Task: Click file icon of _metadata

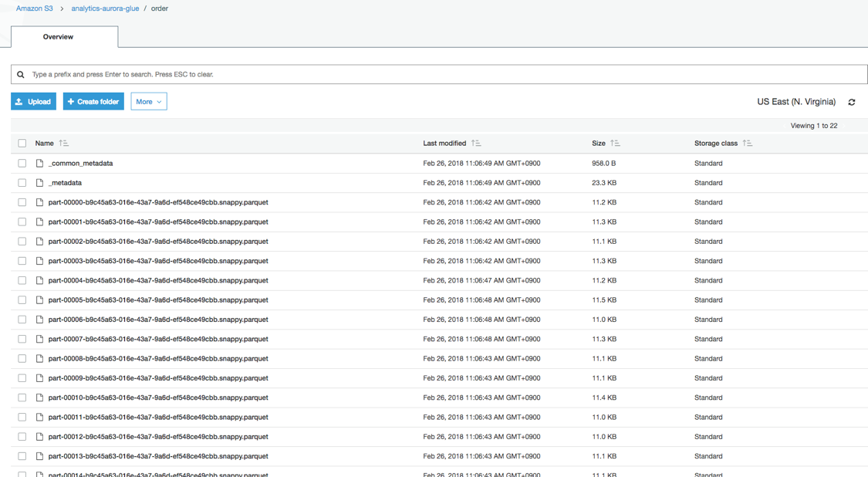Action: pyautogui.click(x=39, y=182)
